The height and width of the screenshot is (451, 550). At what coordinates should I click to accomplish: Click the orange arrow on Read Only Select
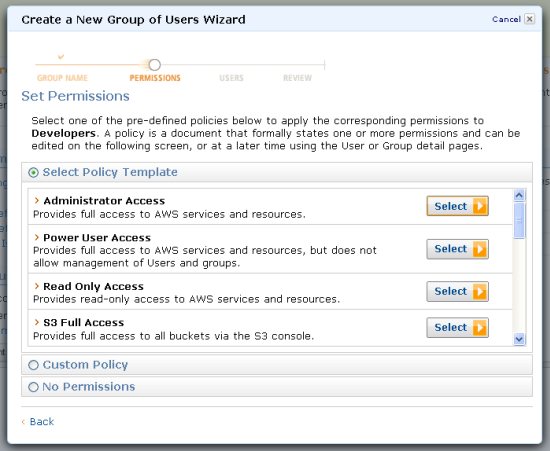pos(480,291)
